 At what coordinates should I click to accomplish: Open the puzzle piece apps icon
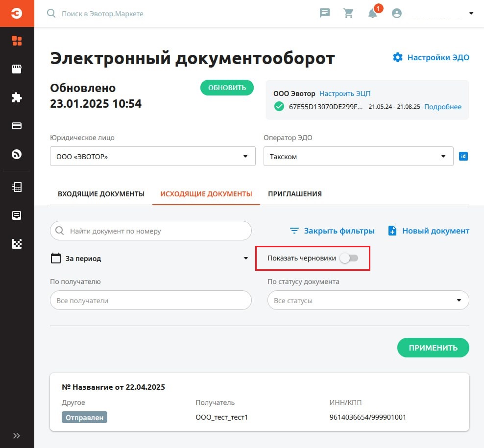(17, 97)
